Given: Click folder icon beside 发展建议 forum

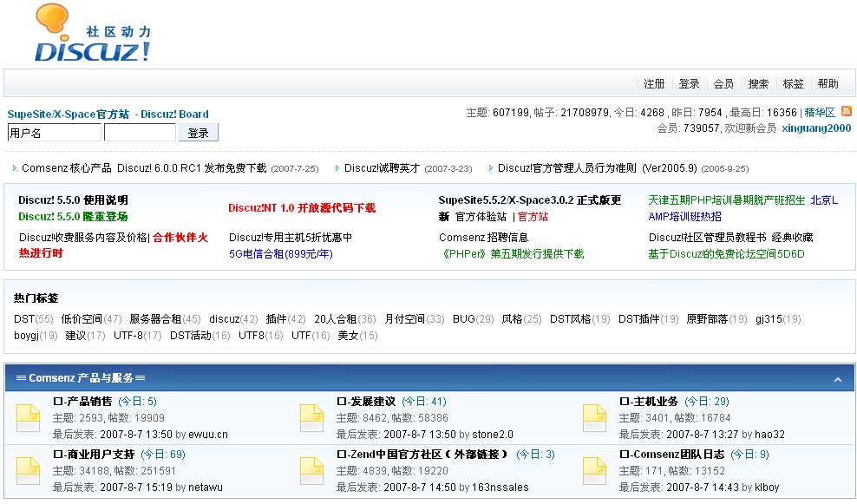Looking at the screenshot, I should (311, 418).
